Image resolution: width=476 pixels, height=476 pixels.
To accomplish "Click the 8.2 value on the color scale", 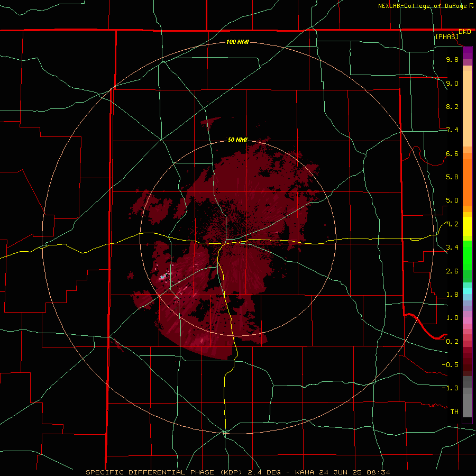I will point(452,106).
